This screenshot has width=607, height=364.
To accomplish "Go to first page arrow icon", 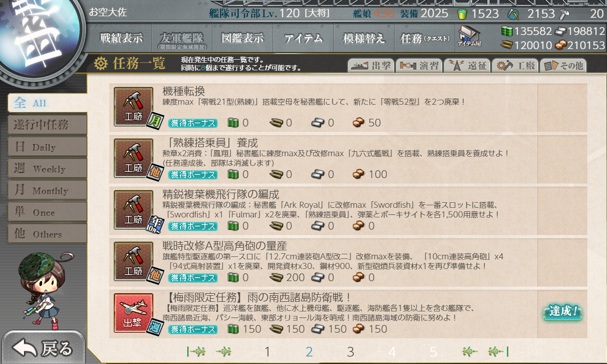I will [x=196, y=351].
